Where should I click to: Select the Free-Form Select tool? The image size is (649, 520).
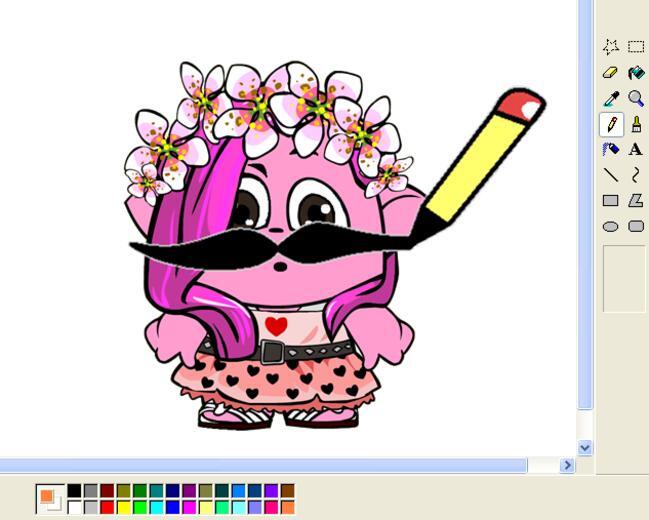[611, 47]
